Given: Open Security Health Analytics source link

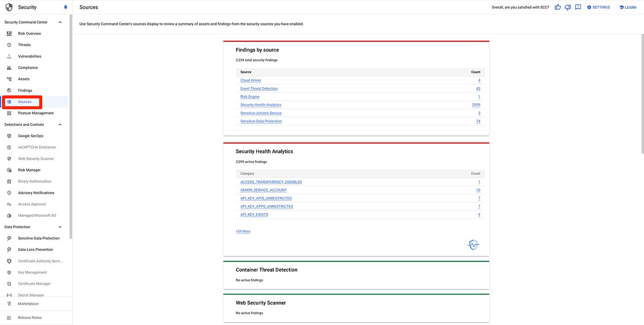Looking at the screenshot, I should pyautogui.click(x=261, y=105).
